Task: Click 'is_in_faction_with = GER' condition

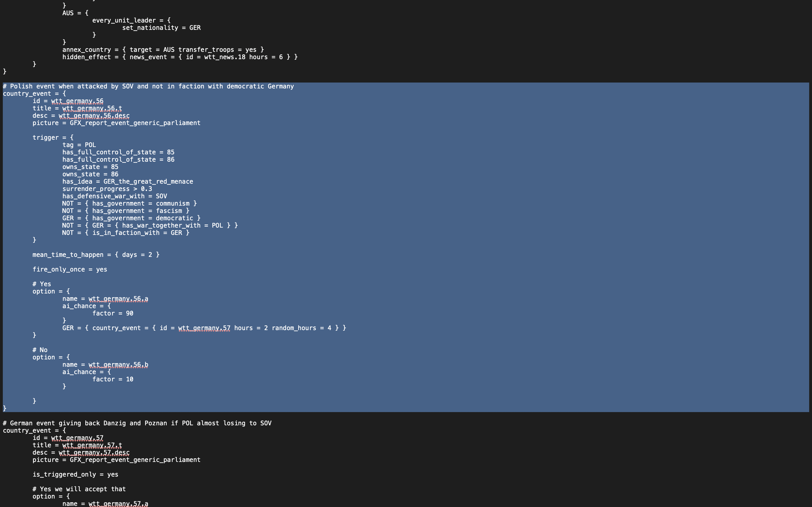Action: [x=137, y=233]
